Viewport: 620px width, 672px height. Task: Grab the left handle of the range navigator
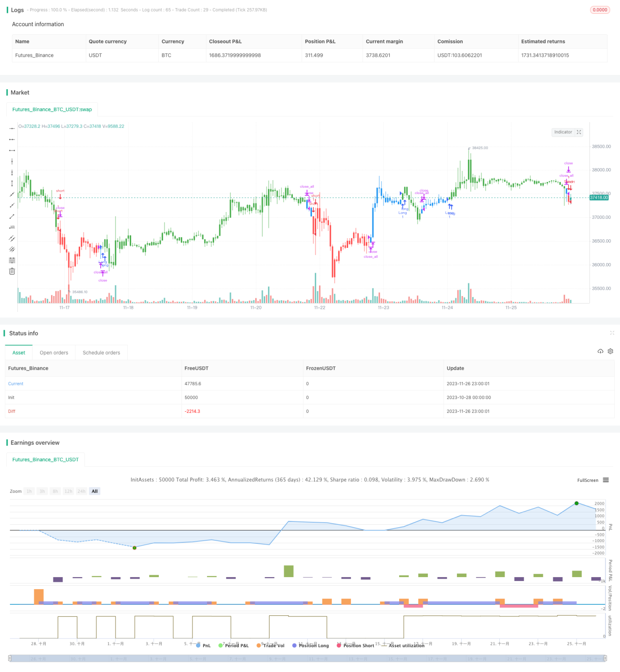point(10,658)
